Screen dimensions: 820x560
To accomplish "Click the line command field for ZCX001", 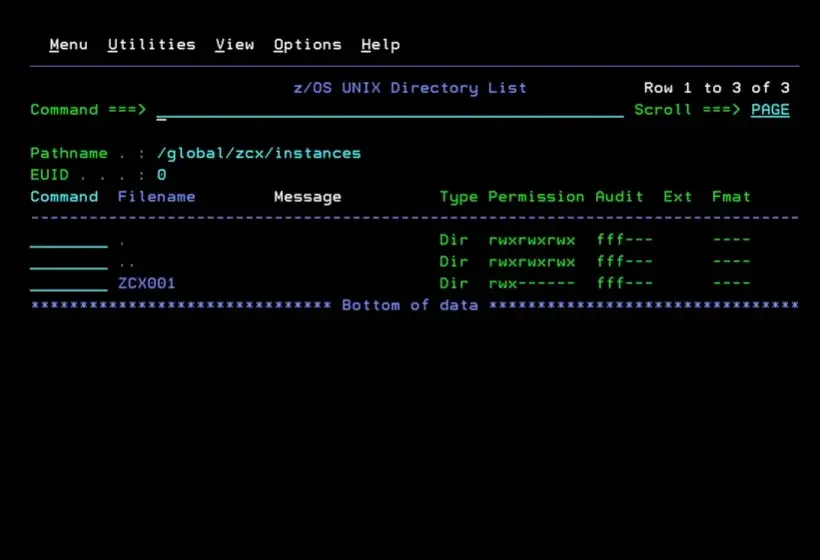I will click(69, 283).
